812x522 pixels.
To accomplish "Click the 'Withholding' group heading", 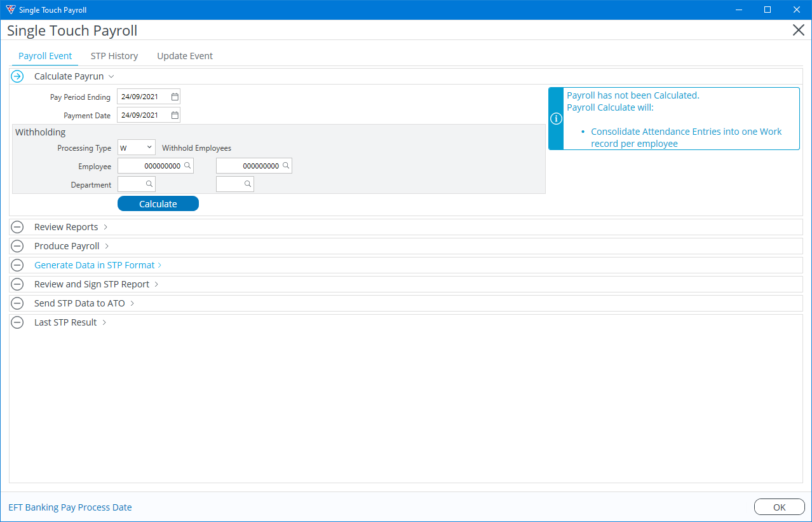I will (41, 132).
